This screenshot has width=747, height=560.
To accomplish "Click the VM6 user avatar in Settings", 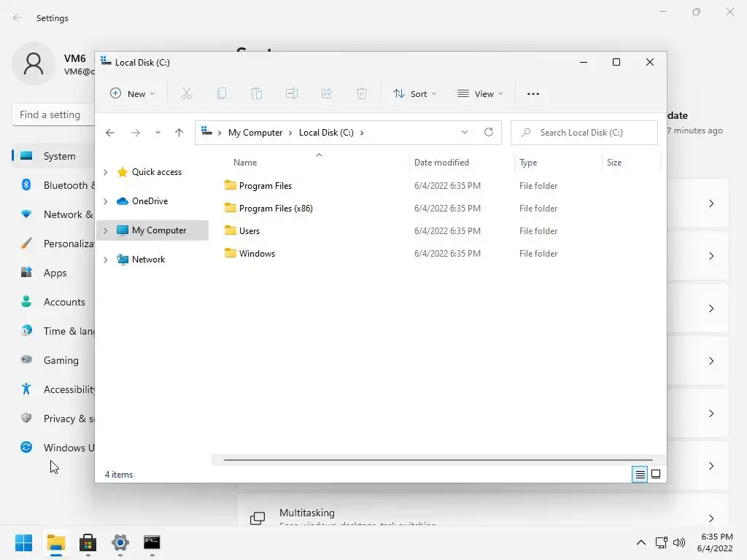I will coord(34,64).
